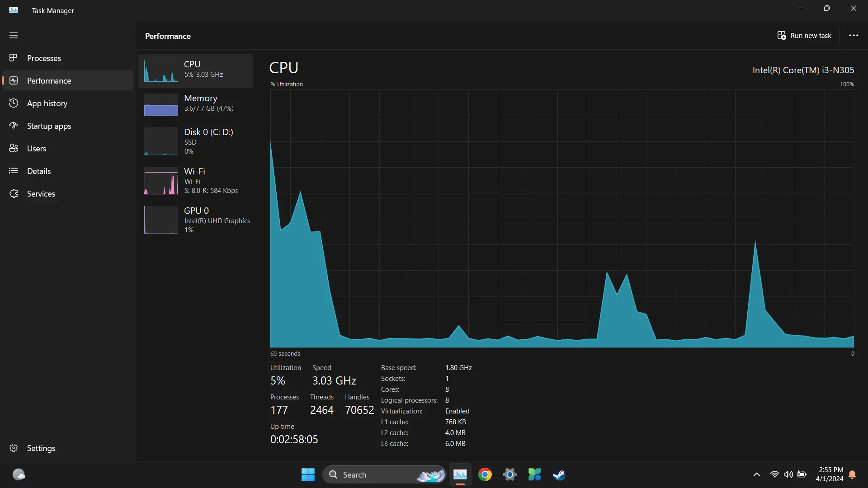
Task: Click the Task Manager title bar icon
Action: [14, 10]
